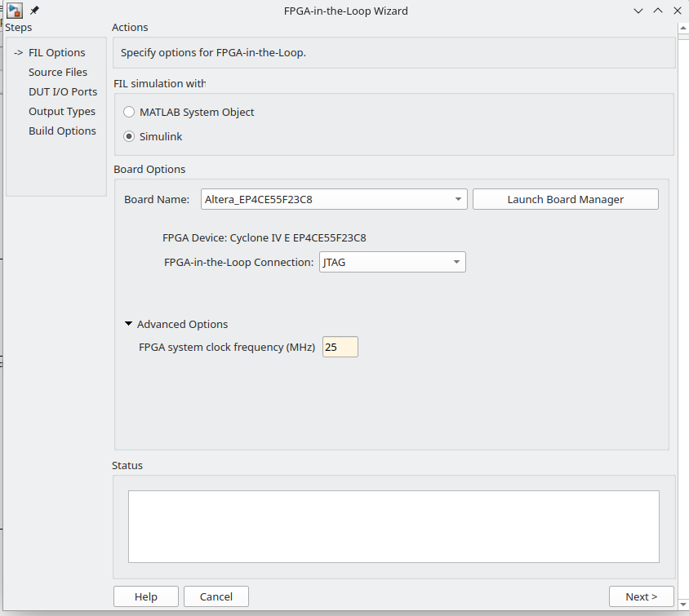Close the FPGA-in-the-Loop Wizard window
The height and width of the screenshot is (616, 689).
tap(678, 11)
